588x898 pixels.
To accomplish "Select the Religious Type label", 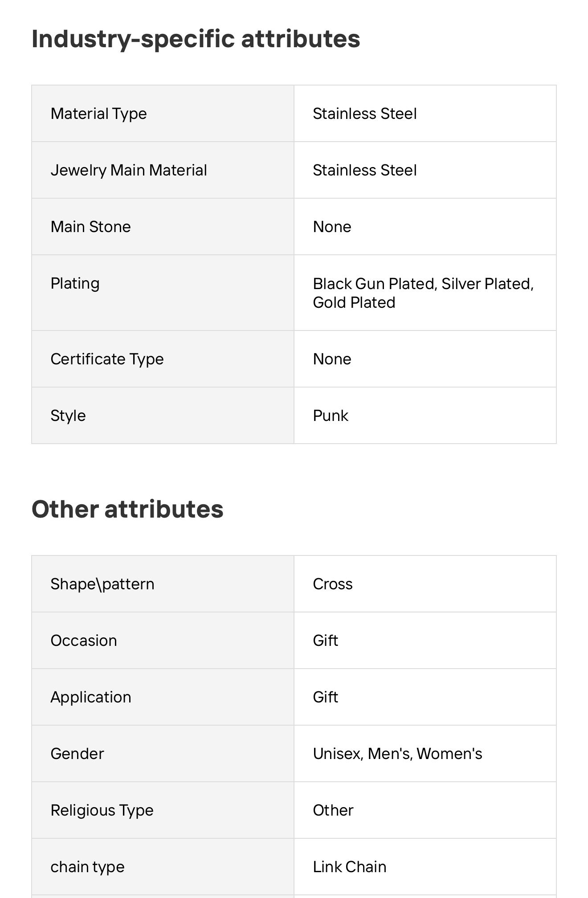I will 102,810.
